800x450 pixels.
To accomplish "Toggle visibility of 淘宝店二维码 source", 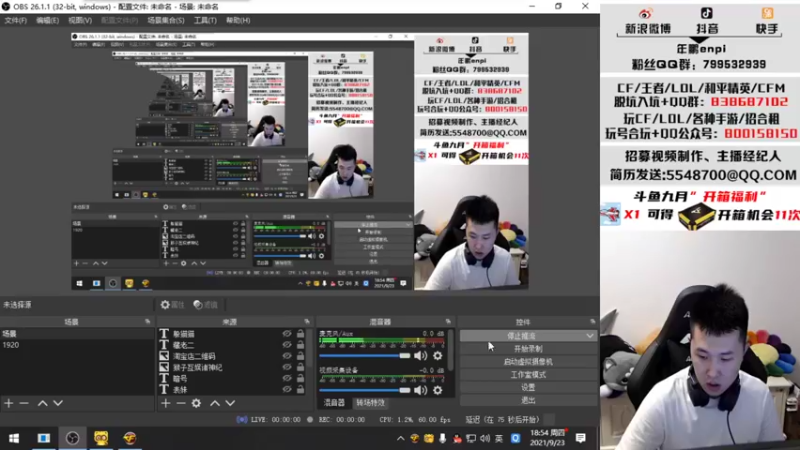I will pos(287,356).
